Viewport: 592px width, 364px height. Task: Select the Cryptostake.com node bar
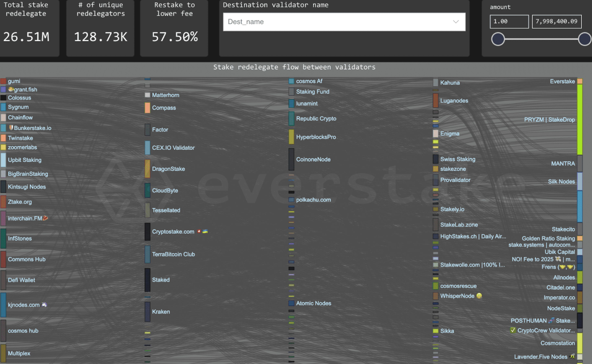(147, 232)
